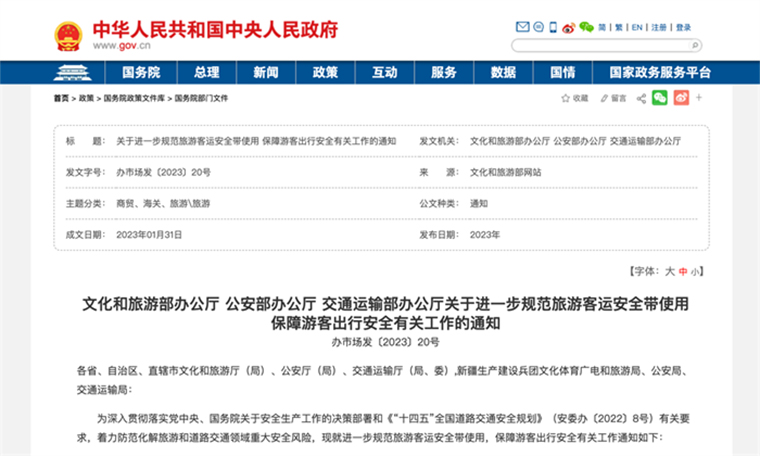This screenshot has width=760, height=456.
Task: Set font size to 小
Action: 695,271
